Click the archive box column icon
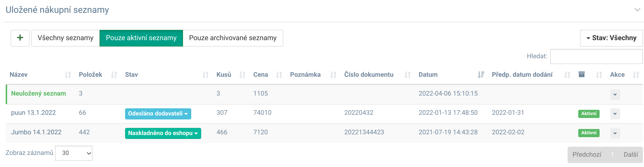This screenshot has width=644, height=167. [x=581, y=74]
